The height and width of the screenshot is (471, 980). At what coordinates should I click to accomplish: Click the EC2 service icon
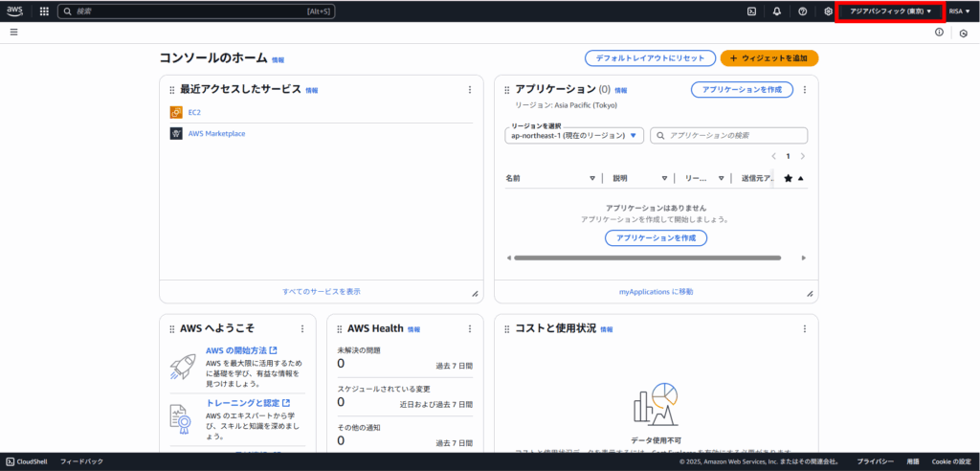tap(176, 113)
